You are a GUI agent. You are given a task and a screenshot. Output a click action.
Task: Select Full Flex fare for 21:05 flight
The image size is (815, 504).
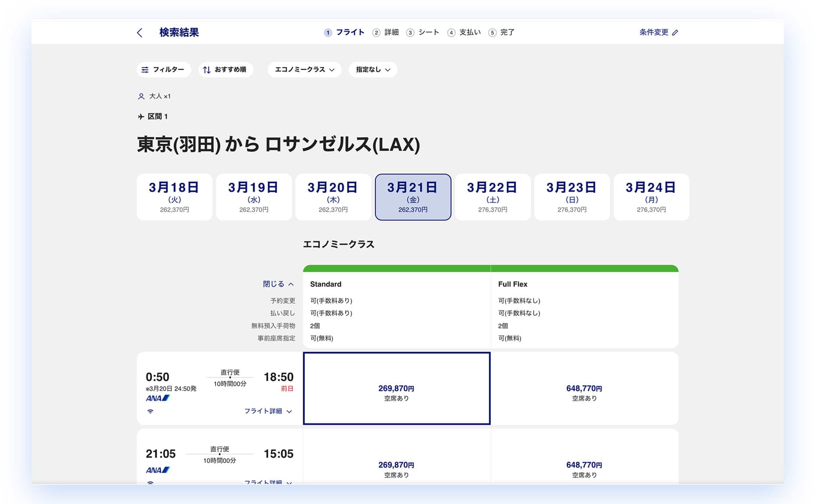pyautogui.click(x=584, y=465)
